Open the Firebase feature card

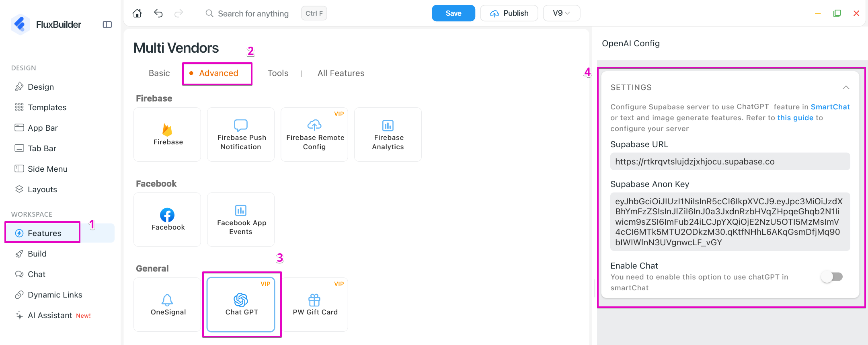click(167, 134)
